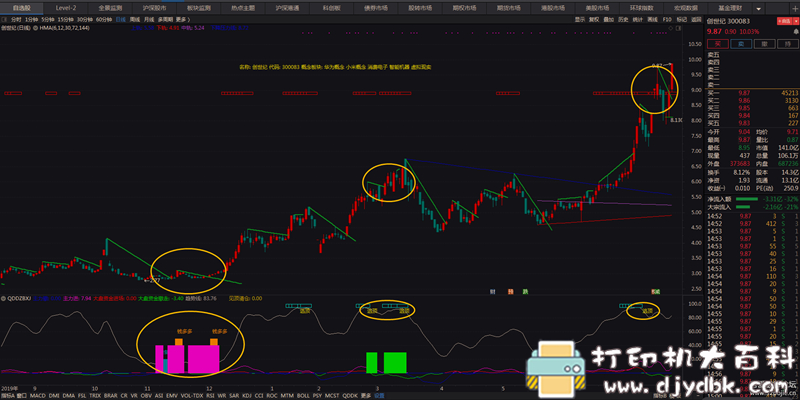Image resolution: width=800 pixels, height=400 pixels.
Task: Select the 月线 monthly period
Action: [149, 20]
